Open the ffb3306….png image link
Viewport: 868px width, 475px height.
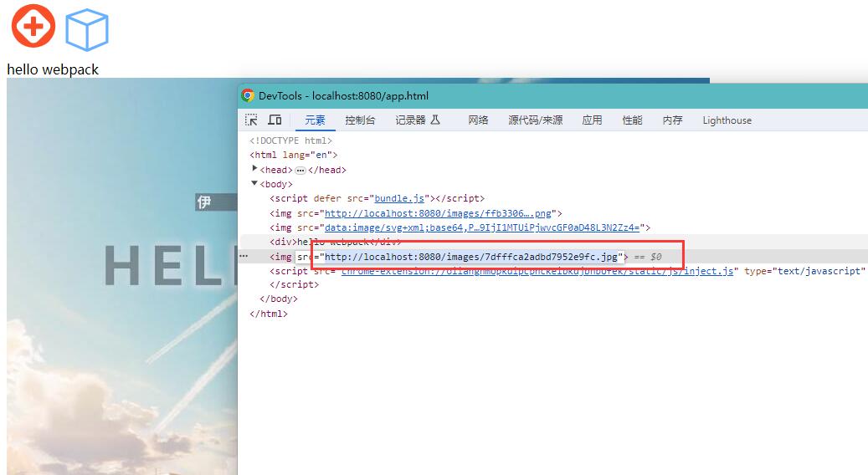pos(438,213)
